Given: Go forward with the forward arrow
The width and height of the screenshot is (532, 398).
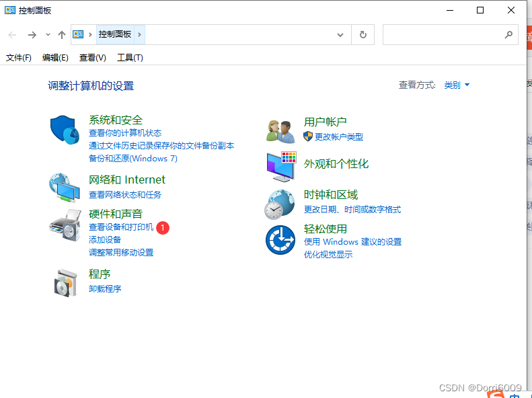Looking at the screenshot, I should pyautogui.click(x=32, y=34).
